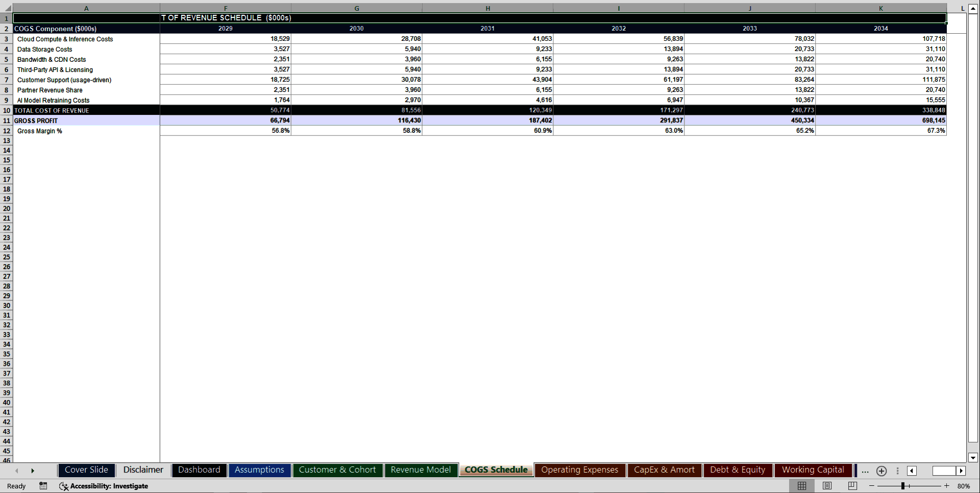Adjust the zoom slider handle
The image size is (980, 493).
(x=903, y=486)
